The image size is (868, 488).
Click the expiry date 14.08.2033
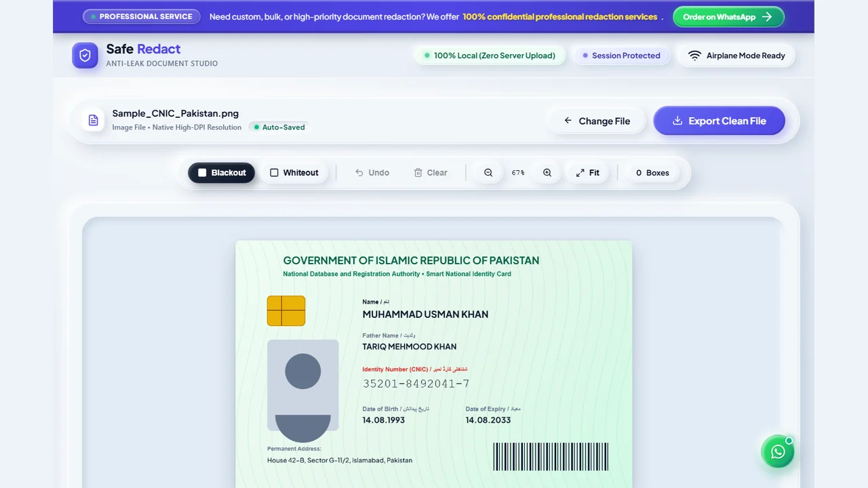(488, 420)
